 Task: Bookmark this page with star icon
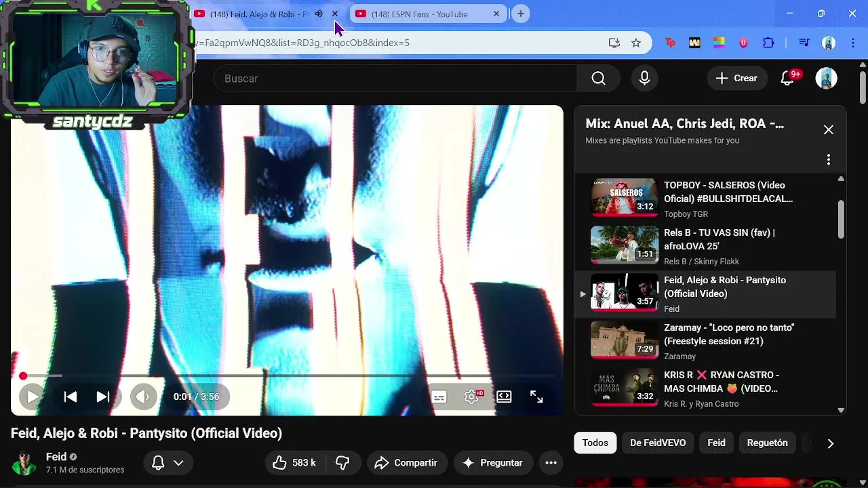[636, 43]
